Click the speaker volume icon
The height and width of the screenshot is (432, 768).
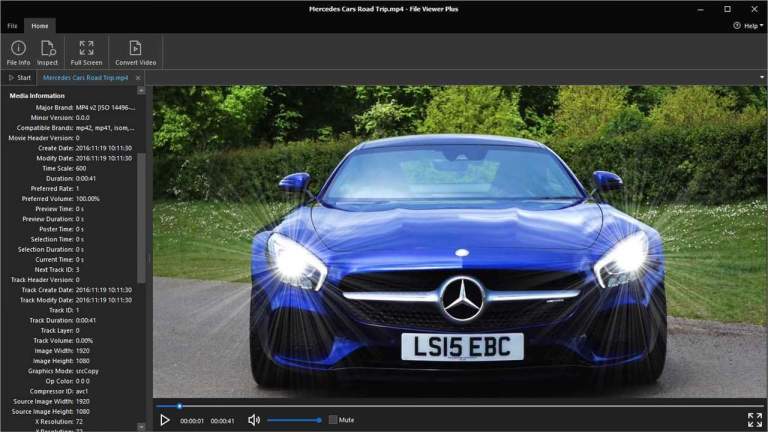pyautogui.click(x=254, y=420)
